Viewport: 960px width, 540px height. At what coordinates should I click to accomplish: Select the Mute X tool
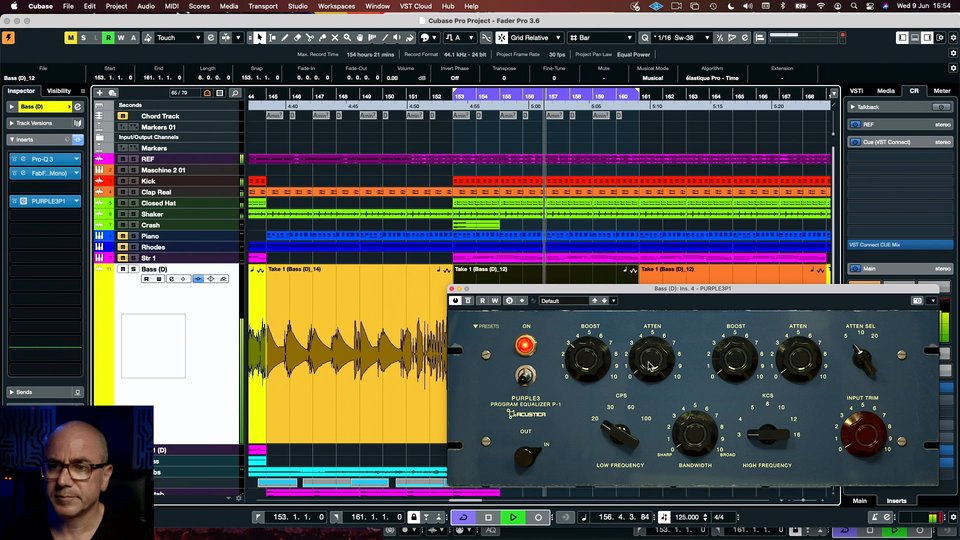tap(335, 38)
